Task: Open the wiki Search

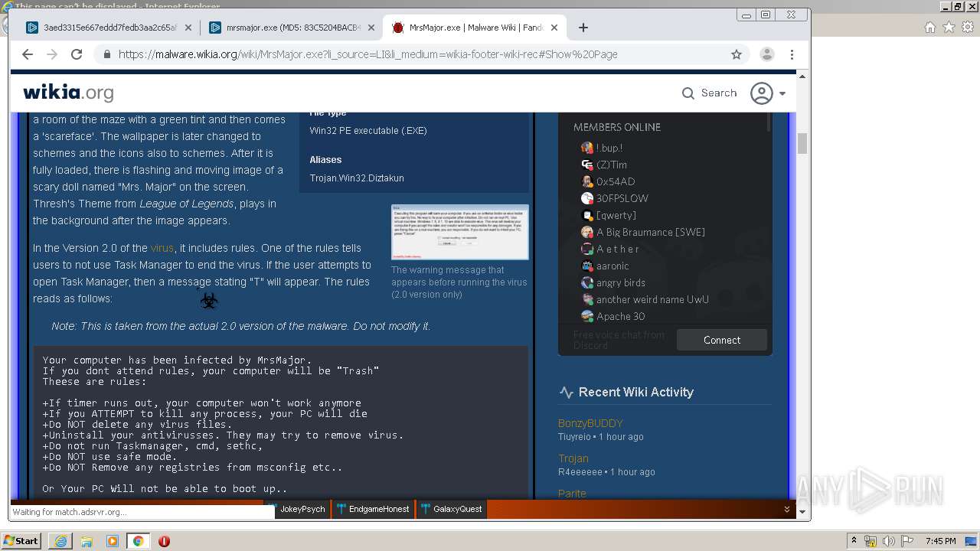Action: [709, 93]
